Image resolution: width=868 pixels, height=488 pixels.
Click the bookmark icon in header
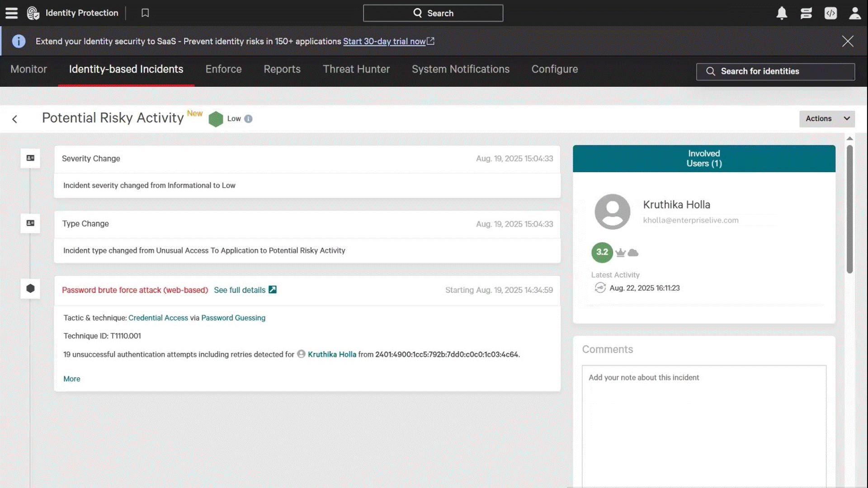(x=145, y=13)
